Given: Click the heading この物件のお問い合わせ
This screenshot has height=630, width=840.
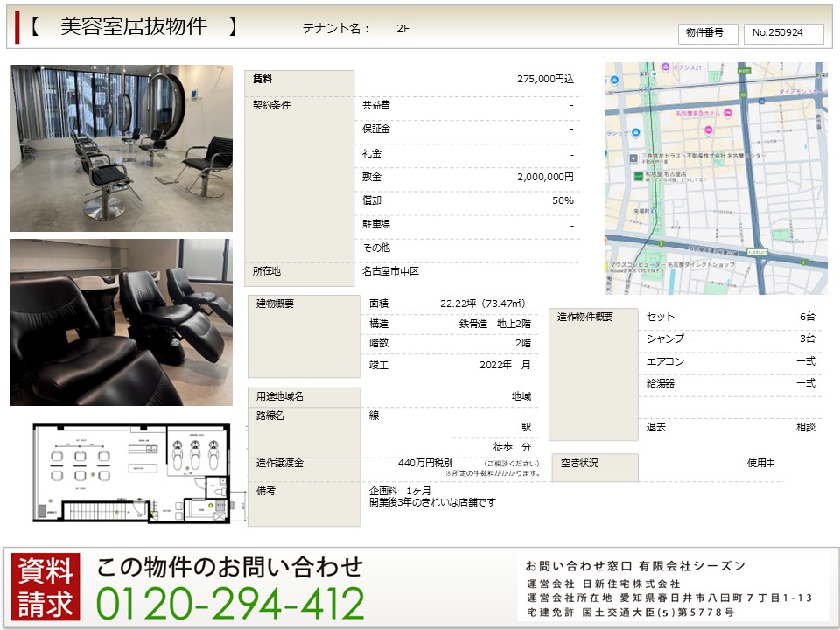Looking at the screenshot, I should [230, 567].
